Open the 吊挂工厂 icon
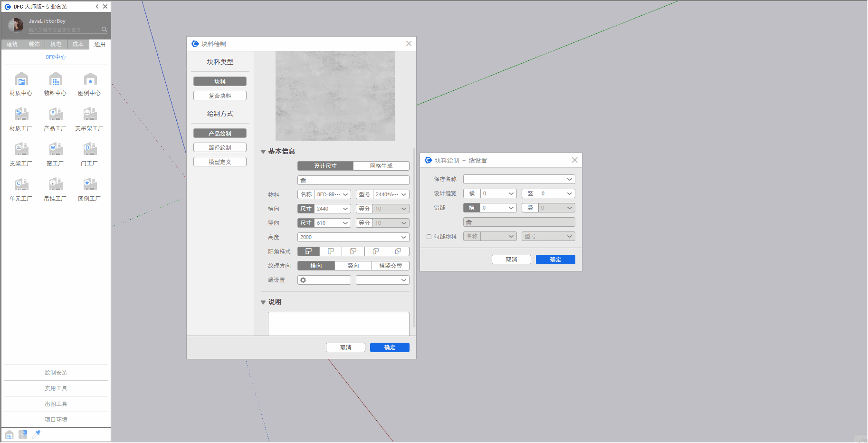This screenshot has width=868, height=443. pyautogui.click(x=56, y=185)
